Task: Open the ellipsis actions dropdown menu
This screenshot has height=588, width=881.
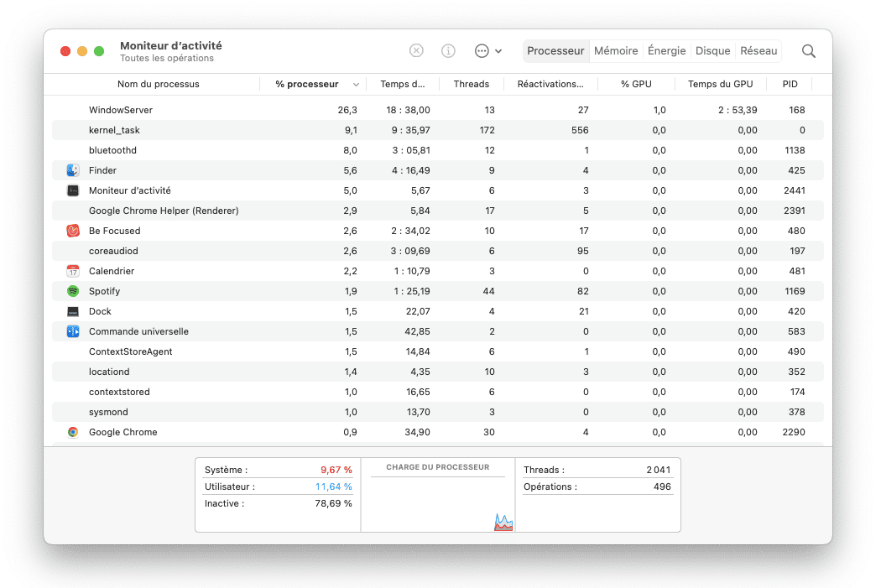Action: click(x=487, y=50)
